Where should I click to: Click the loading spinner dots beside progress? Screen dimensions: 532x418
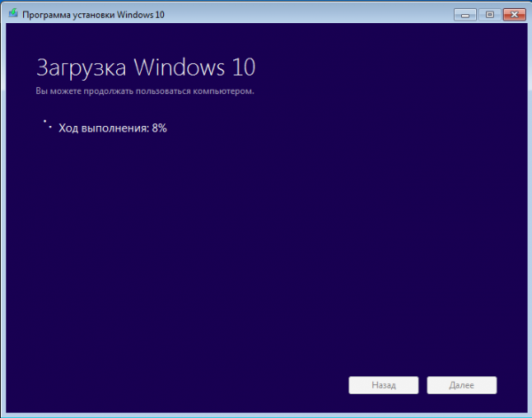48,124
